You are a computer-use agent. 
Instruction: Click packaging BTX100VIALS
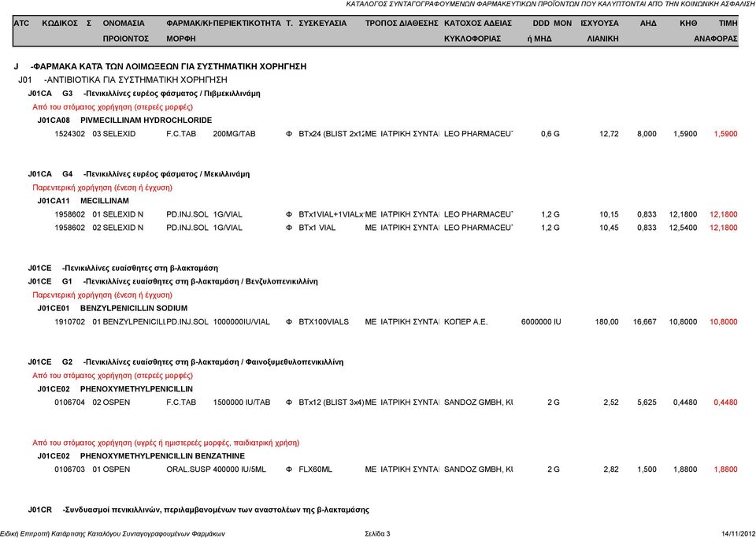pyautogui.click(x=324, y=322)
